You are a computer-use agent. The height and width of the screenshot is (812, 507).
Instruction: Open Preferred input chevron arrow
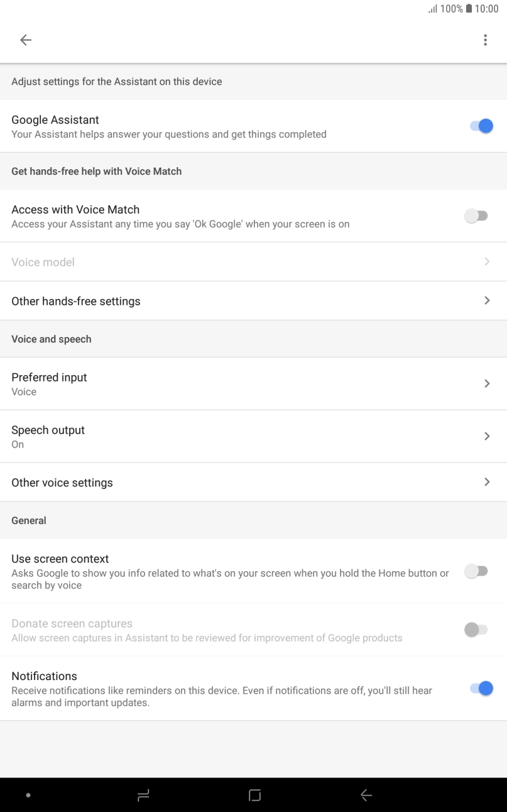[x=487, y=383]
